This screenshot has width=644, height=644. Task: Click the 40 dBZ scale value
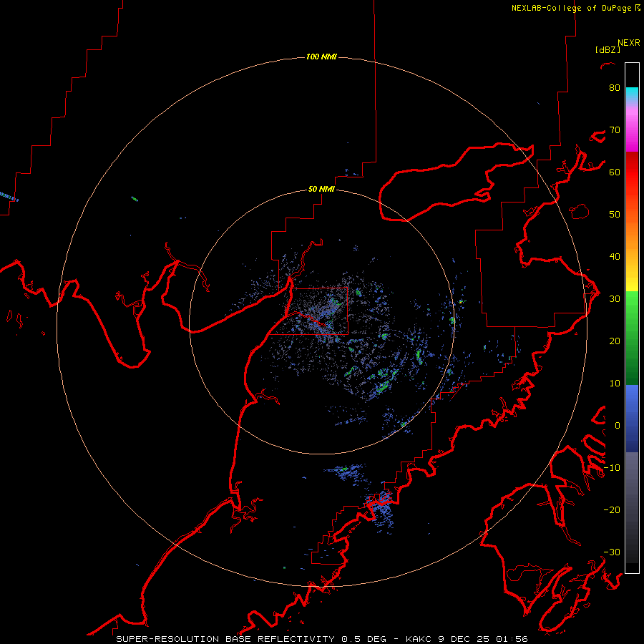pos(615,257)
